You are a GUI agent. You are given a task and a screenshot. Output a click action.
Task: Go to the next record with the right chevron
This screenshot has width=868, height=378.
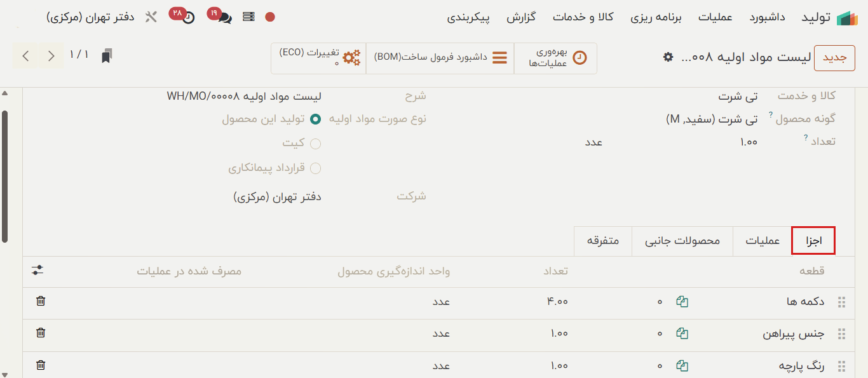click(x=51, y=56)
